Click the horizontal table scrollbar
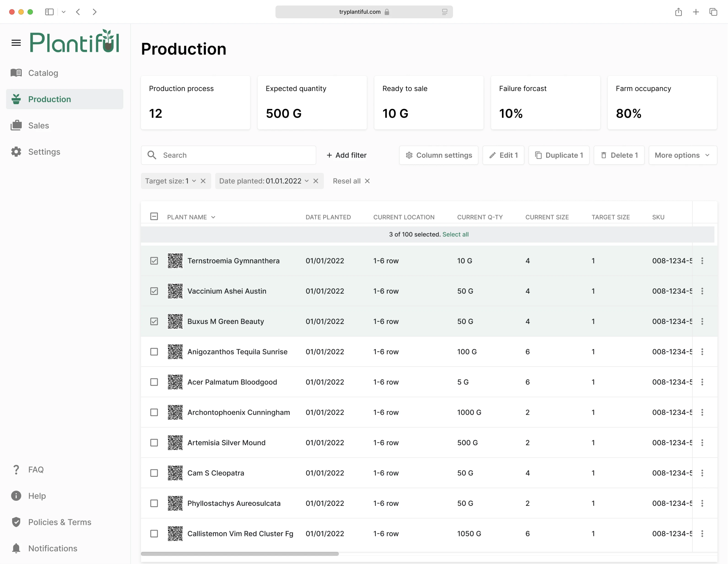728x564 pixels. [x=240, y=554]
